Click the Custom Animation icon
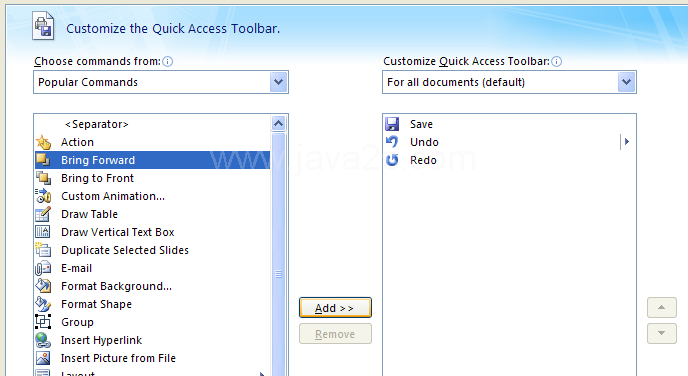The image size is (688, 376). point(43,196)
